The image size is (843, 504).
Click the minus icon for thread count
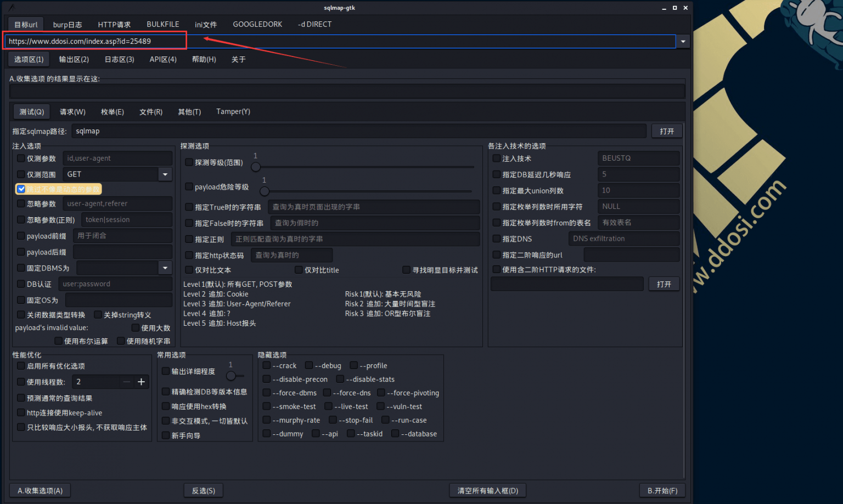127,382
